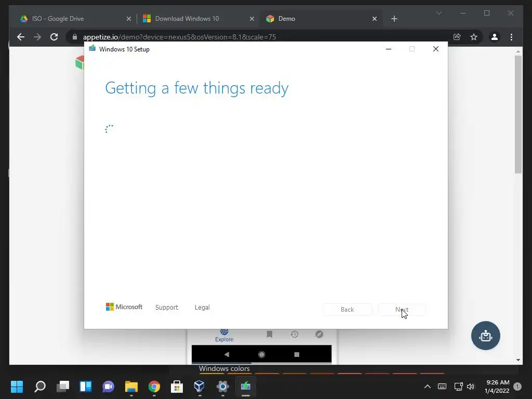Click the Windows 10 Setup title icon

click(92, 48)
